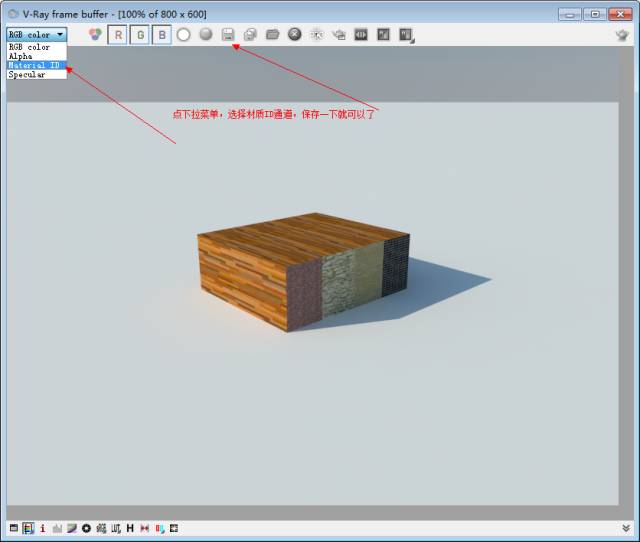Click the teapot render icon at top right
Viewport: 640px width, 542px height.
tap(621, 34)
